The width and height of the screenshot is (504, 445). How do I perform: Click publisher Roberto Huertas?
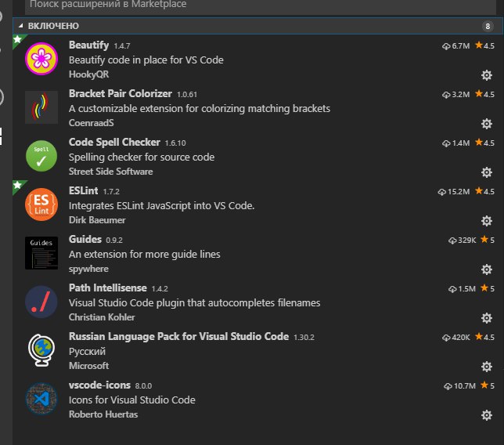pos(103,414)
